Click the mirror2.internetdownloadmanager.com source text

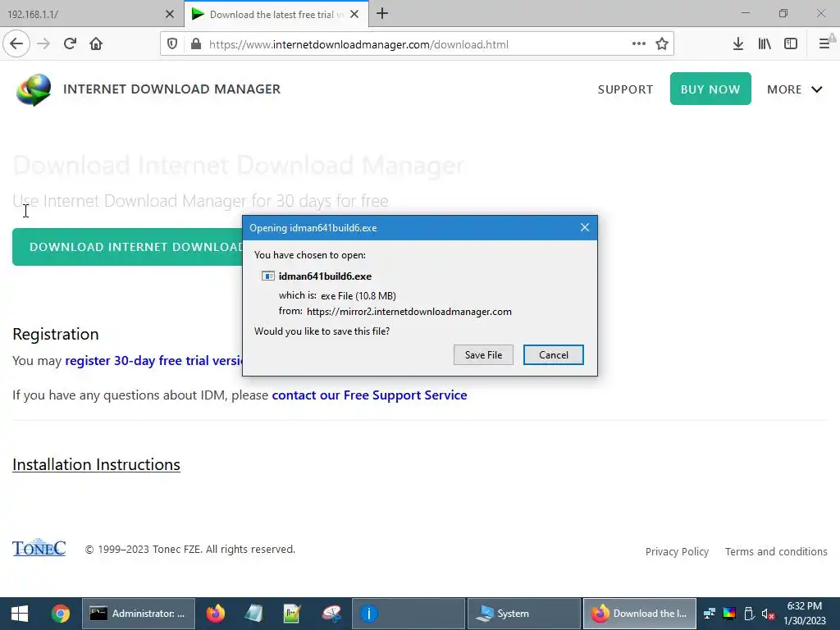[409, 312]
